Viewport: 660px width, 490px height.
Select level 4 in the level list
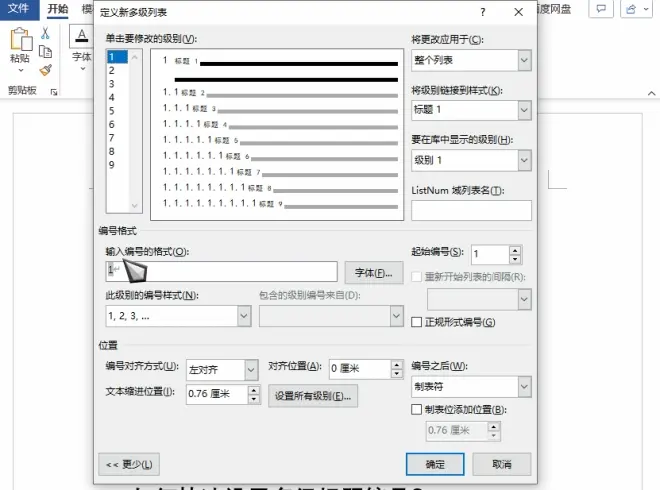117,97
